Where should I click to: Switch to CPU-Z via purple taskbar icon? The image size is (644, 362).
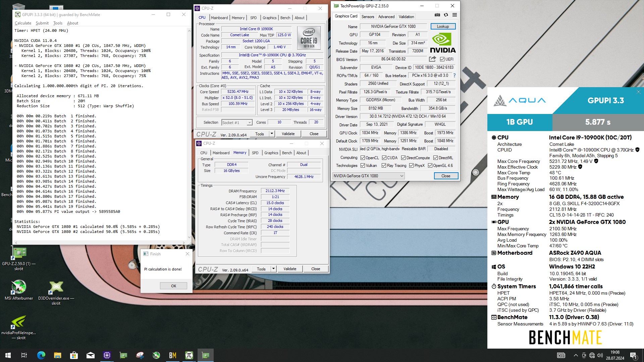pyautogui.click(x=107, y=355)
